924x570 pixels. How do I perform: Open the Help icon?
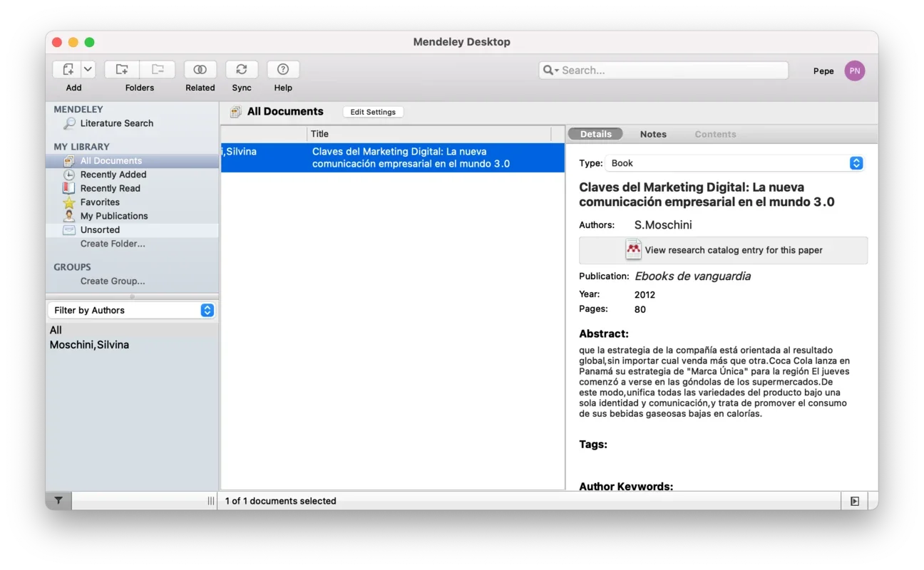(x=283, y=70)
